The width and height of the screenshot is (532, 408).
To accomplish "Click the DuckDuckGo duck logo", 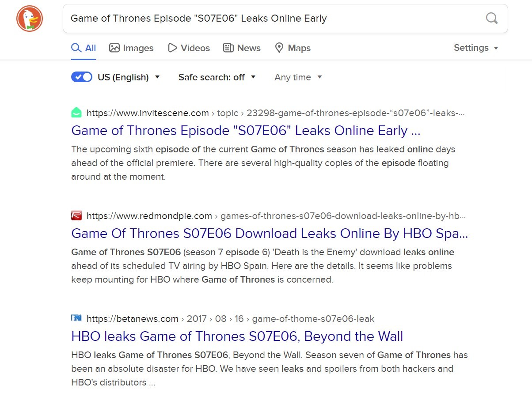I will coord(30,19).
